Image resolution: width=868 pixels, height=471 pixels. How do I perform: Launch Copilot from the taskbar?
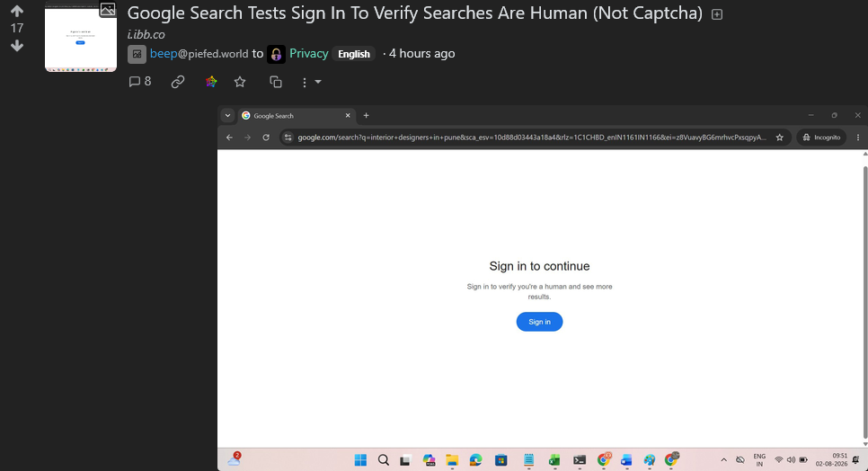pyautogui.click(x=429, y=460)
